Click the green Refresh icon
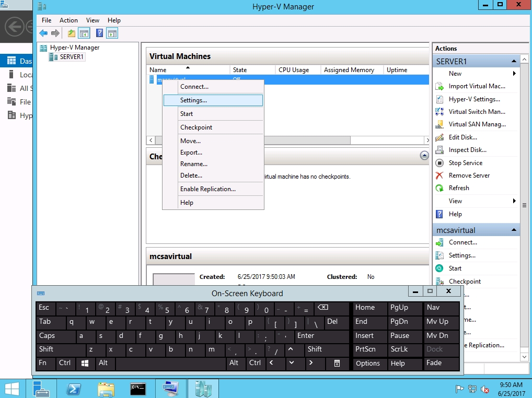Viewport: 532px width, 398px height. tap(440, 188)
